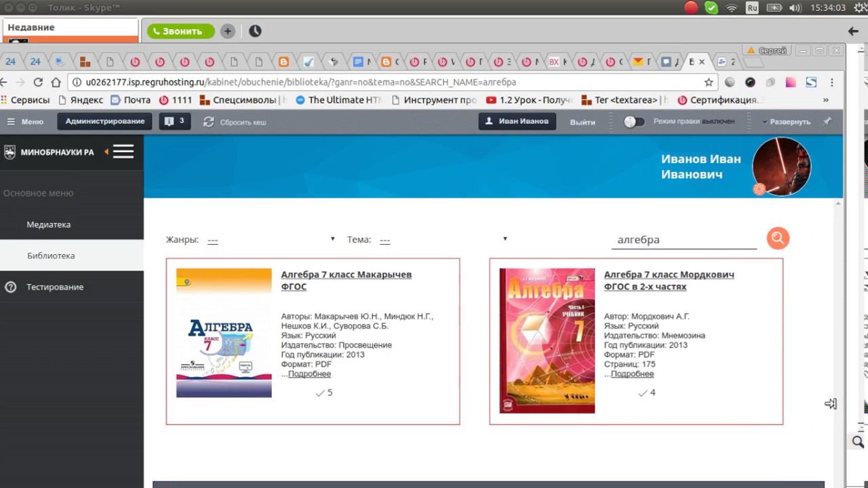Click Подробнее under the Мордкович book
The width and height of the screenshot is (868, 488).
click(632, 374)
